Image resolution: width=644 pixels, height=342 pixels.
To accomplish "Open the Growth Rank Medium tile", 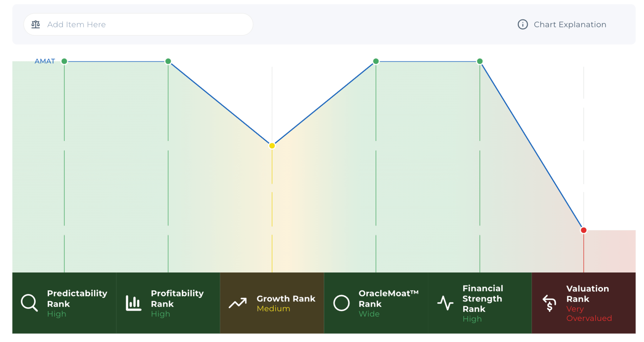I will pyautogui.click(x=272, y=303).
